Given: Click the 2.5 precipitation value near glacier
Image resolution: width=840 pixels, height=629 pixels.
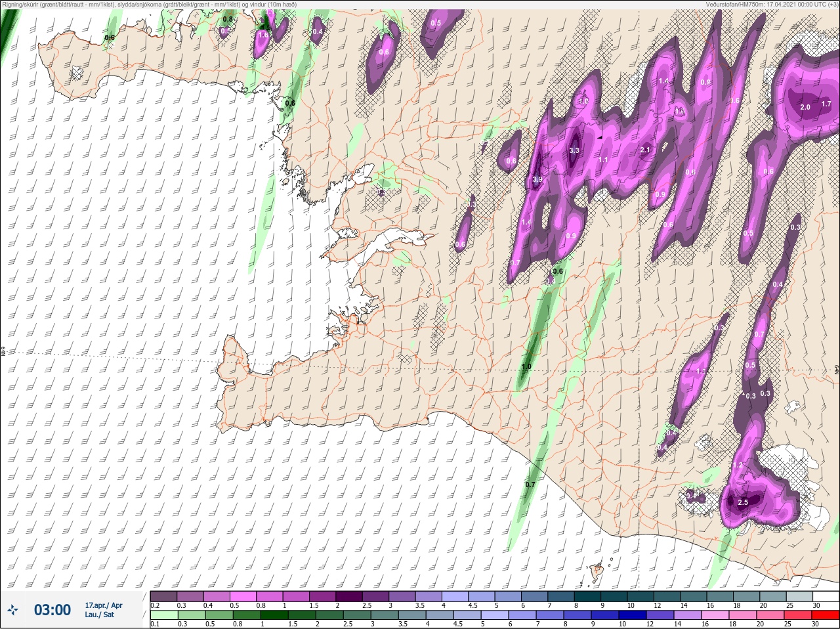Looking at the screenshot, I should (x=743, y=502).
